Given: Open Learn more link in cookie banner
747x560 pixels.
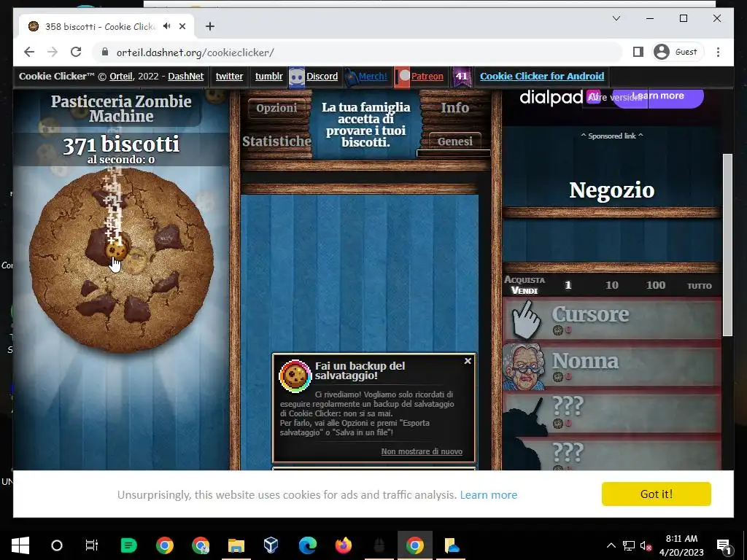Looking at the screenshot, I should tap(488, 495).
